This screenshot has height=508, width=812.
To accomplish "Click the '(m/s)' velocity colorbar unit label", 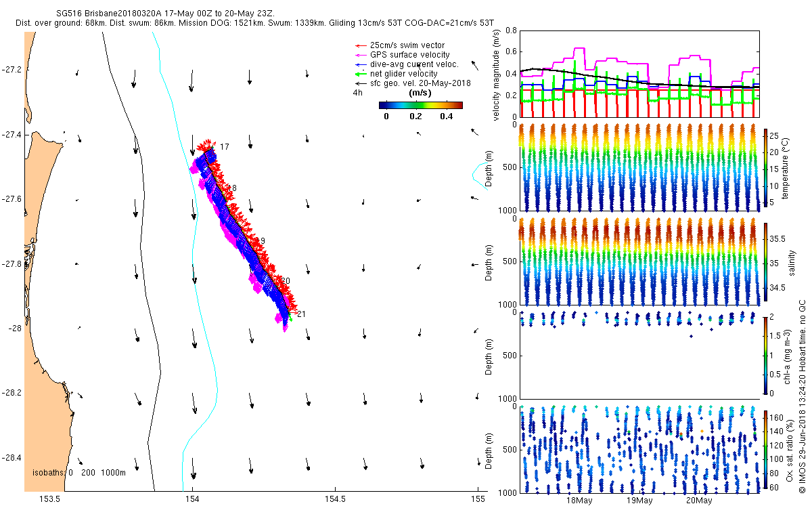I will click(421, 93).
